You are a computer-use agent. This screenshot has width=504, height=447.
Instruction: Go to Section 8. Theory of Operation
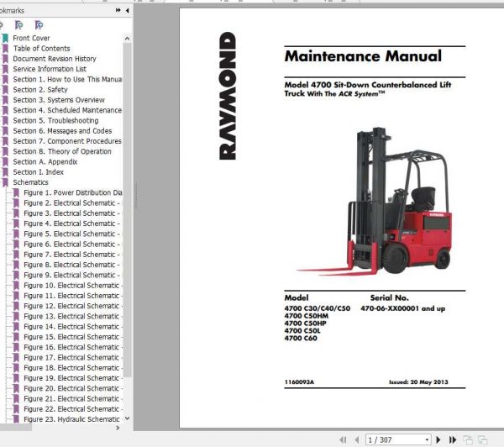pos(62,151)
